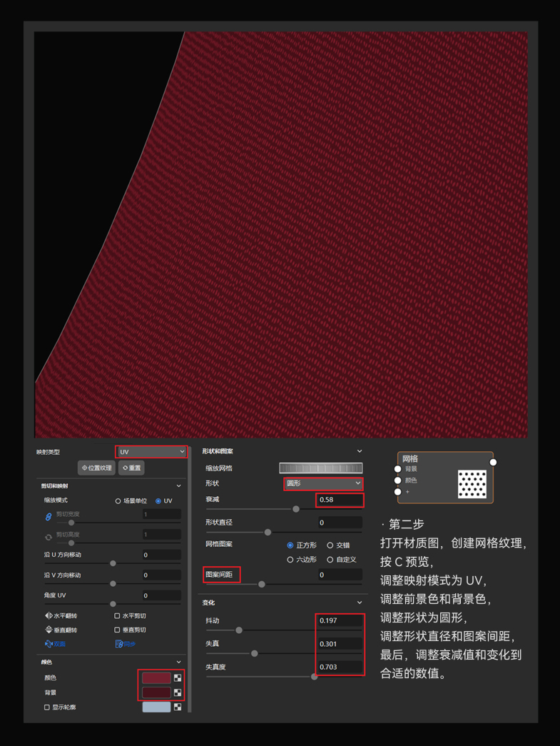
Task: Click the chain link icon beside 剪切宽度
Action: coord(49,516)
